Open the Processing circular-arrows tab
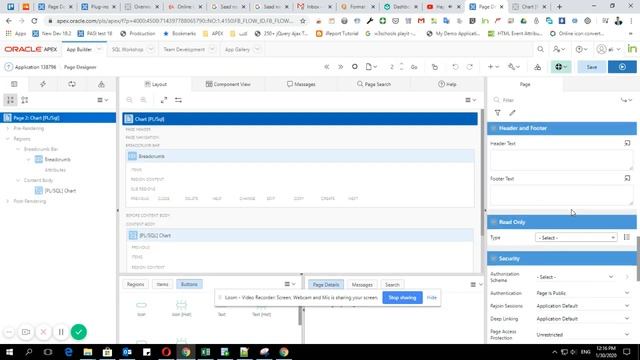The width and height of the screenshot is (640, 360). tap(72, 84)
